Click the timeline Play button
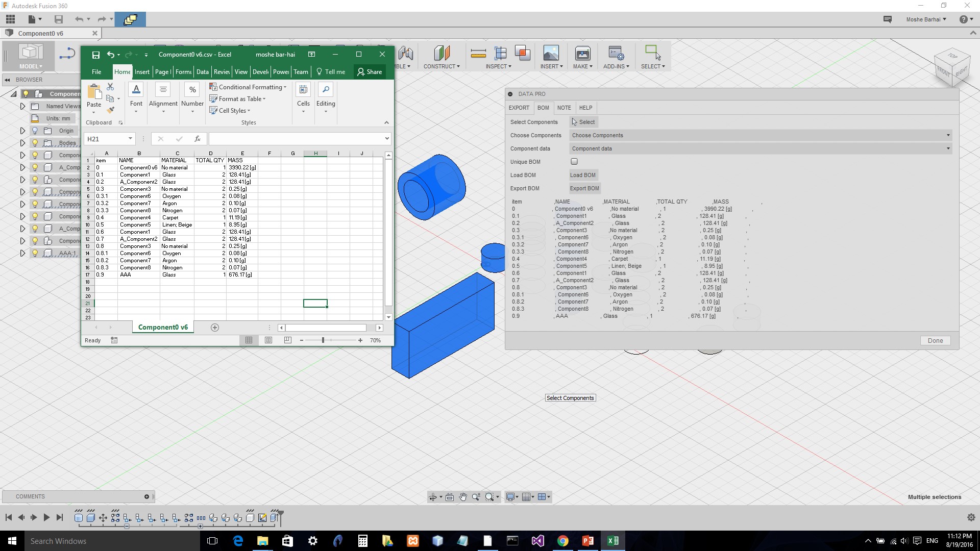Image resolution: width=980 pixels, height=551 pixels. point(46,517)
